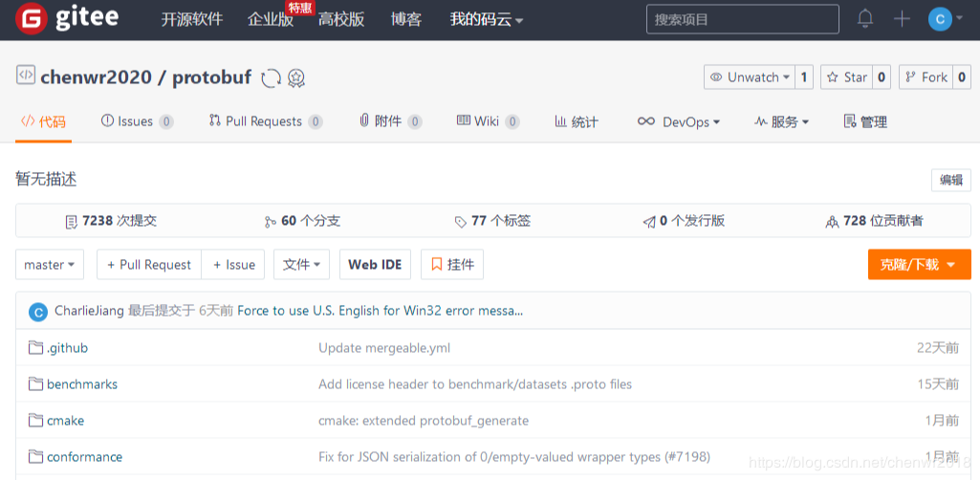Click the cmake folder icon
The width and height of the screenshot is (980, 480).
point(35,420)
